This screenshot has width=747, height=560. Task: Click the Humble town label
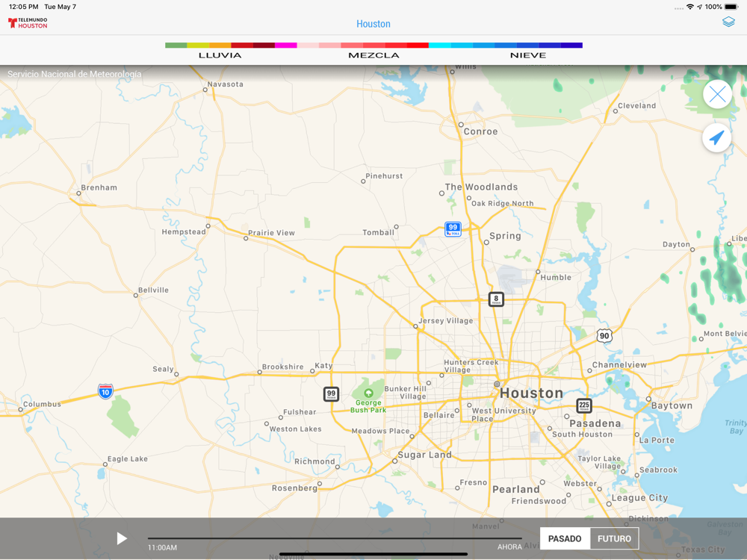[556, 277]
